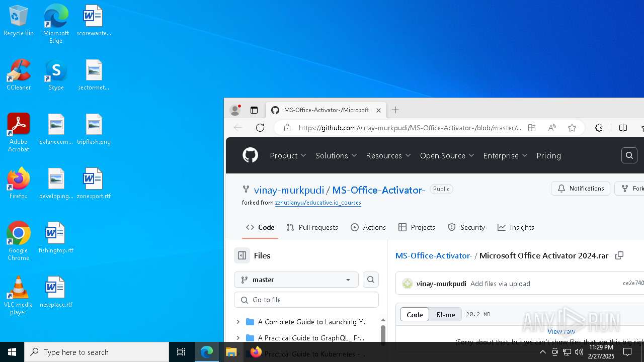Expand Solutions navigation menu
Viewport: 644px width, 362px height.
click(x=336, y=156)
